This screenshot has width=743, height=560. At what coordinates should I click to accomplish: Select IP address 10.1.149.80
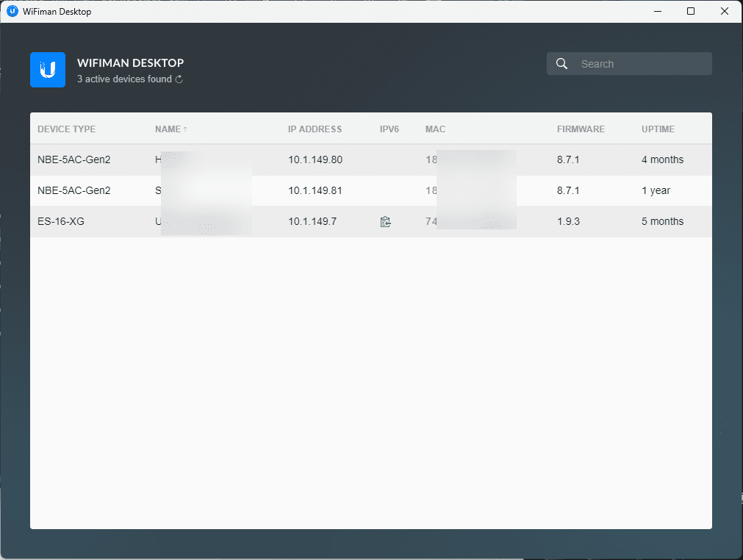tap(315, 159)
